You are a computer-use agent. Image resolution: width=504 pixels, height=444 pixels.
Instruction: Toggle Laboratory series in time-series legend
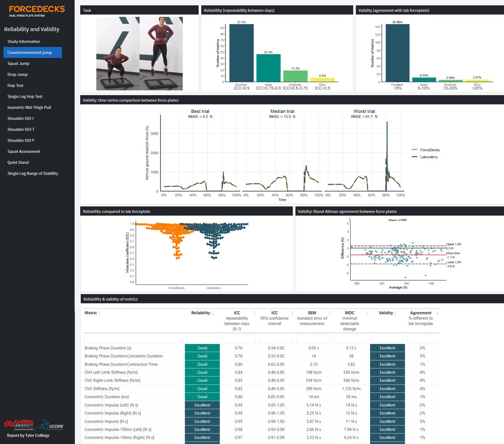(x=424, y=157)
